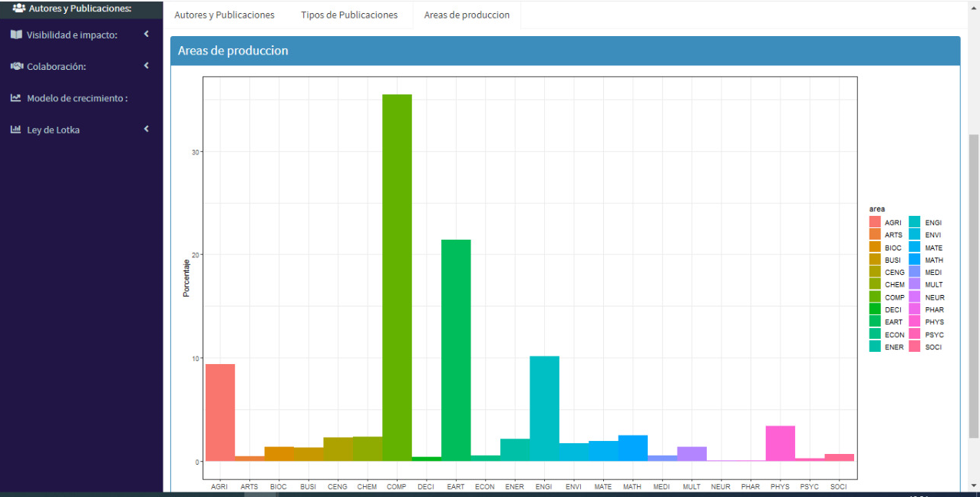
Task: Expand the Colaboración submenu arrow
Action: 146,66
